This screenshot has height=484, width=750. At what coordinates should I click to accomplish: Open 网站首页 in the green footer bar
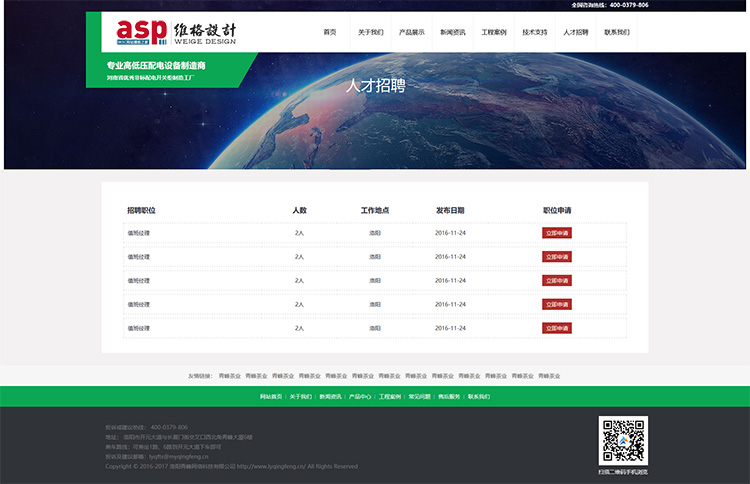point(271,397)
